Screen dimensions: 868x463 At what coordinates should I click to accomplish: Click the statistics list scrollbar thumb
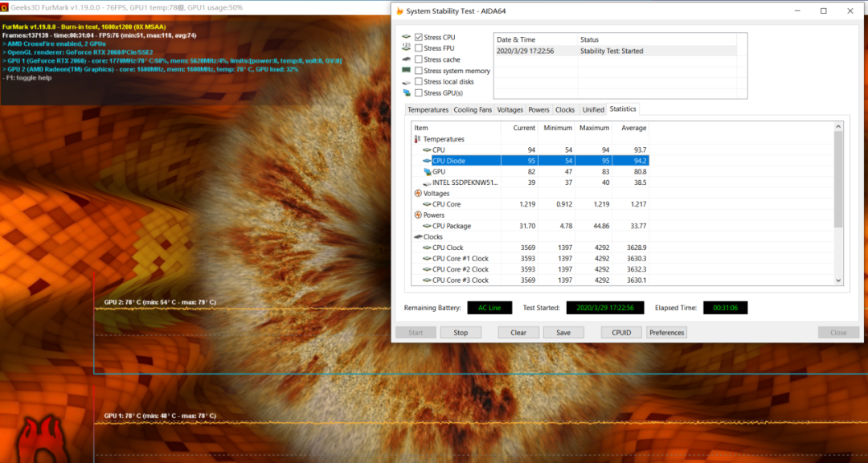click(838, 179)
